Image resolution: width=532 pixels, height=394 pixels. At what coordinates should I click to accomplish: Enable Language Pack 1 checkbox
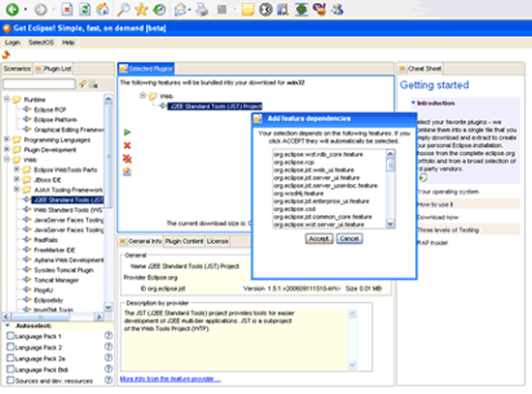(x=11, y=336)
